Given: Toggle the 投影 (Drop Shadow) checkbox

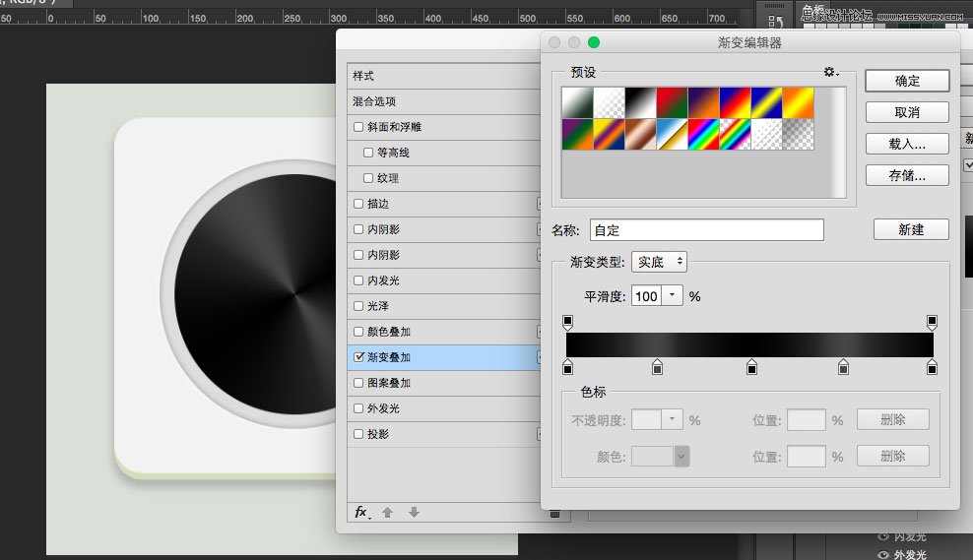Looking at the screenshot, I should click(358, 434).
